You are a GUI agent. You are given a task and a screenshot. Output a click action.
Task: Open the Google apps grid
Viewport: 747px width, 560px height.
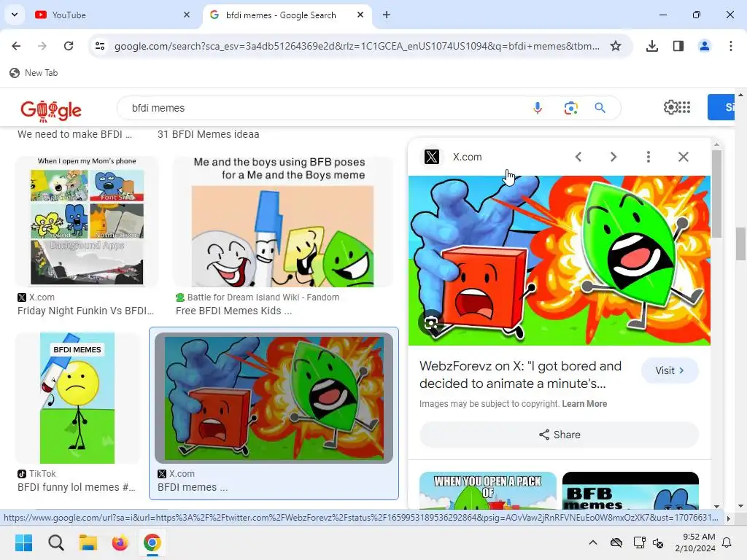click(684, 107)
